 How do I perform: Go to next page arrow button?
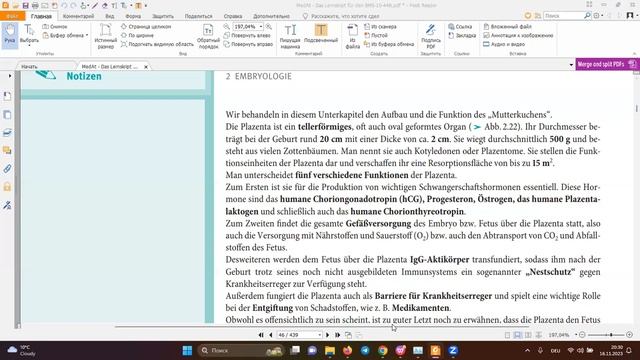(x=327, y=335)
